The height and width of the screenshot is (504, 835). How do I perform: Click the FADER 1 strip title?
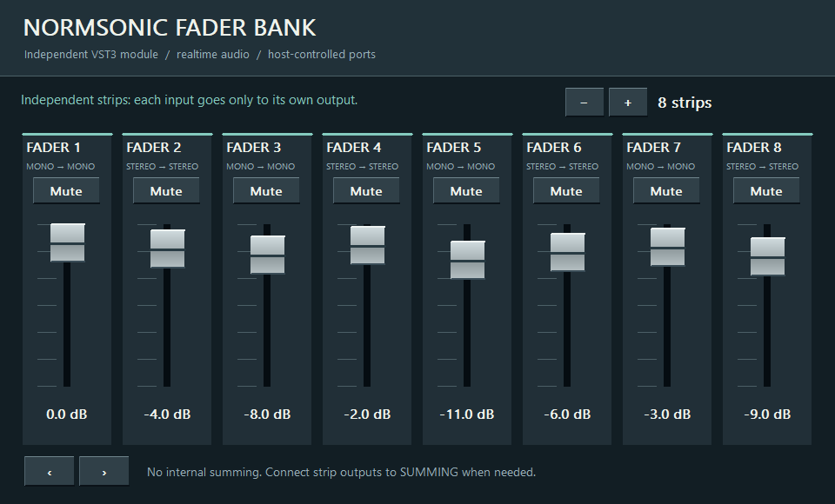54,148
